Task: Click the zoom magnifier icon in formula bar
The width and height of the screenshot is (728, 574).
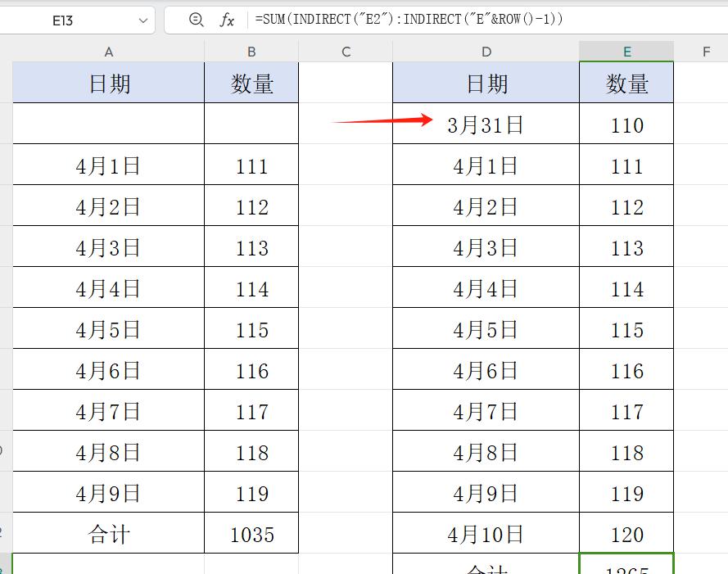Action: [x=196, y=20]
